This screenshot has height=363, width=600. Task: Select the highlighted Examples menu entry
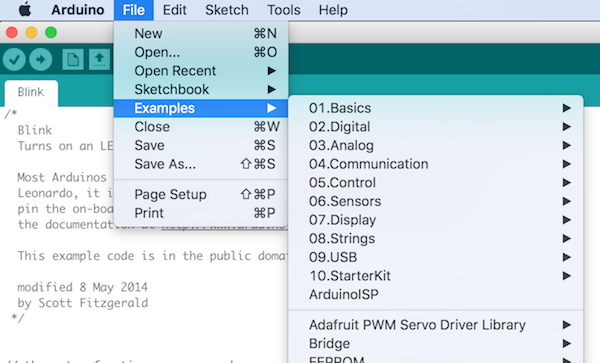(x=201, y=108)
